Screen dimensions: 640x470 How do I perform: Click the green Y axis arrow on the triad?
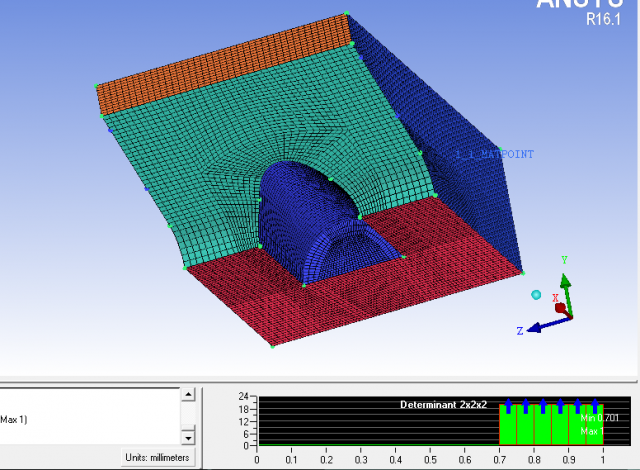pos(565,278)
